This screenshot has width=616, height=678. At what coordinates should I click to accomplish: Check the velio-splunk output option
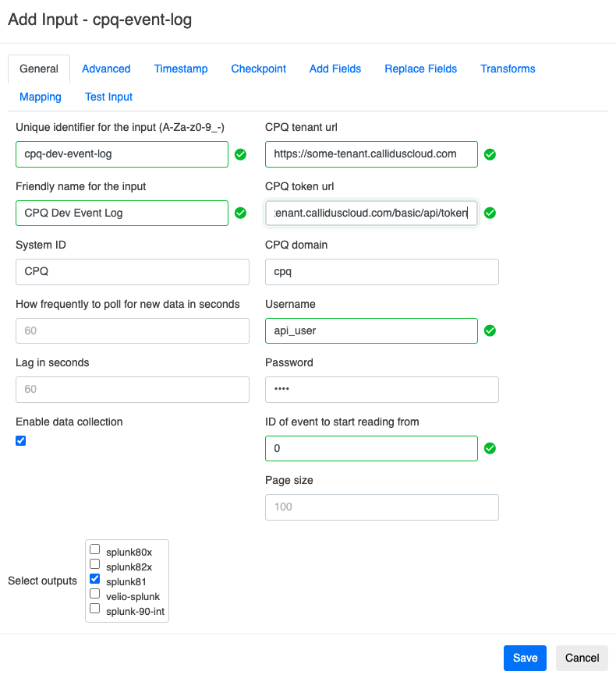(x=95, y=594)
